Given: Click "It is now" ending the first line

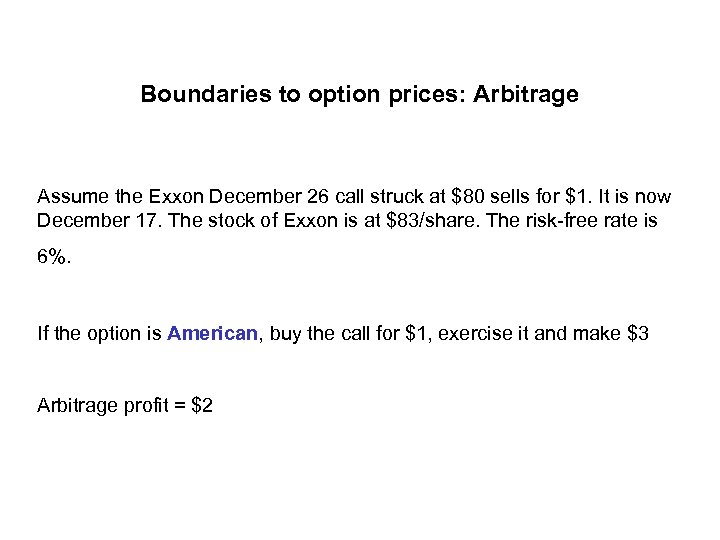Looking at the screenshot, I should (634, 197).
